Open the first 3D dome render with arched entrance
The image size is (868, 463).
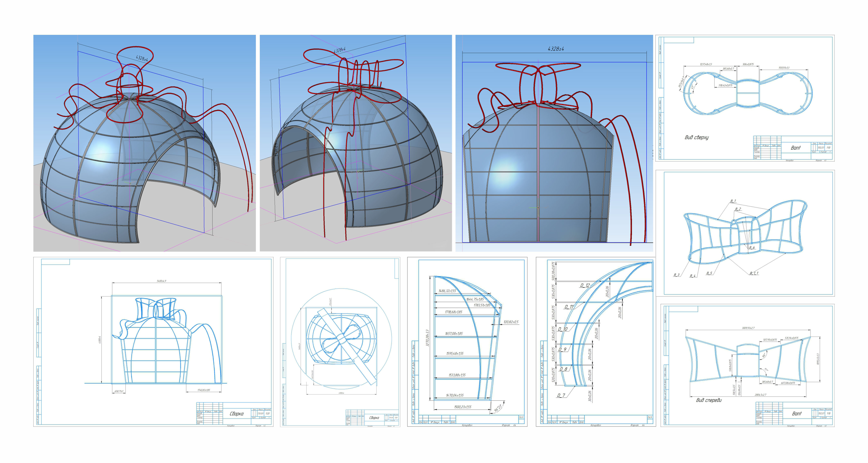point(144,143)
